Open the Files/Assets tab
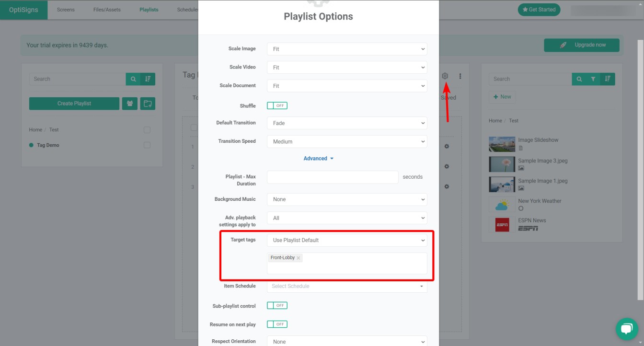This screenshot has width=644, height=346. (x=107, y=10)
